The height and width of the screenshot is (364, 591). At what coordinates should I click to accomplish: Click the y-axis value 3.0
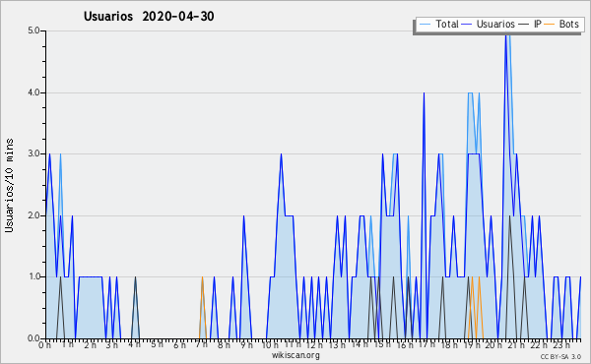click(34, 153)
